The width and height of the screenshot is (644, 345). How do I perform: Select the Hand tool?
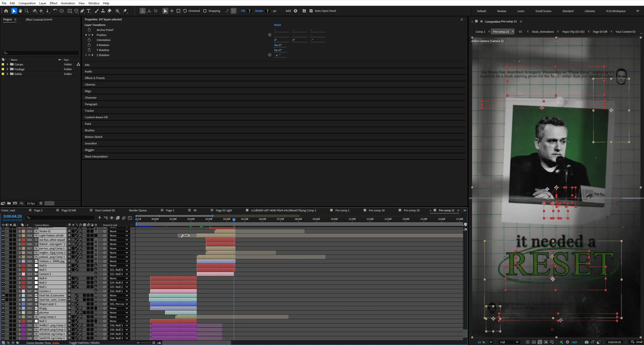point(20,11)
